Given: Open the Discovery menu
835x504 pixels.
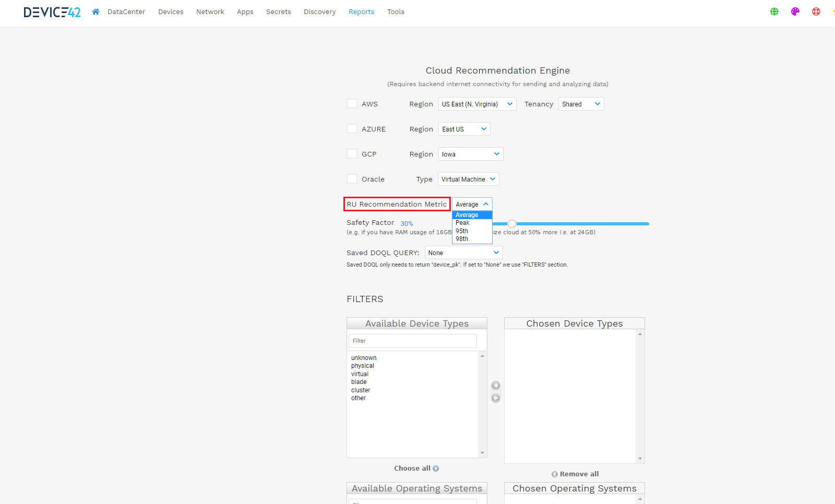Looking at the screenshot, I should click(x=320, y=11).
